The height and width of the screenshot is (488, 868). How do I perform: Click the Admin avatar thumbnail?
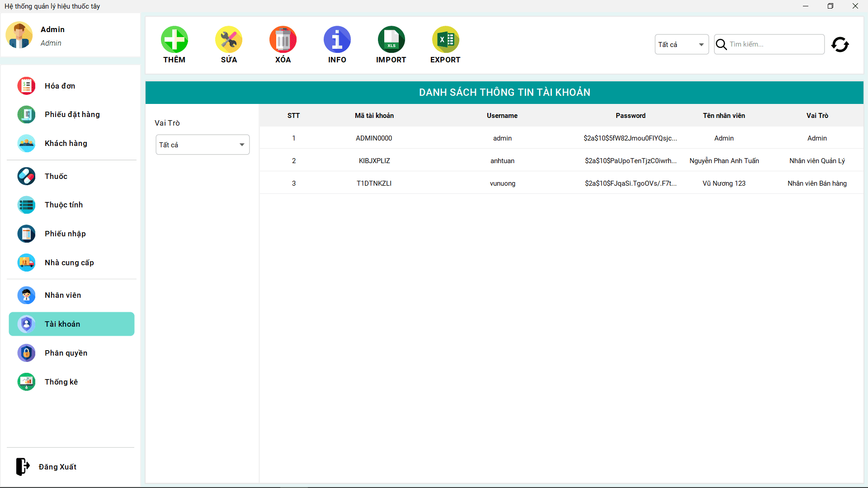click(x=19, y=35)
